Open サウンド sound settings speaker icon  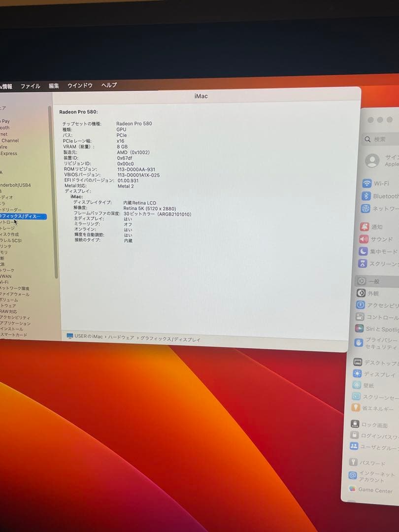364,239
